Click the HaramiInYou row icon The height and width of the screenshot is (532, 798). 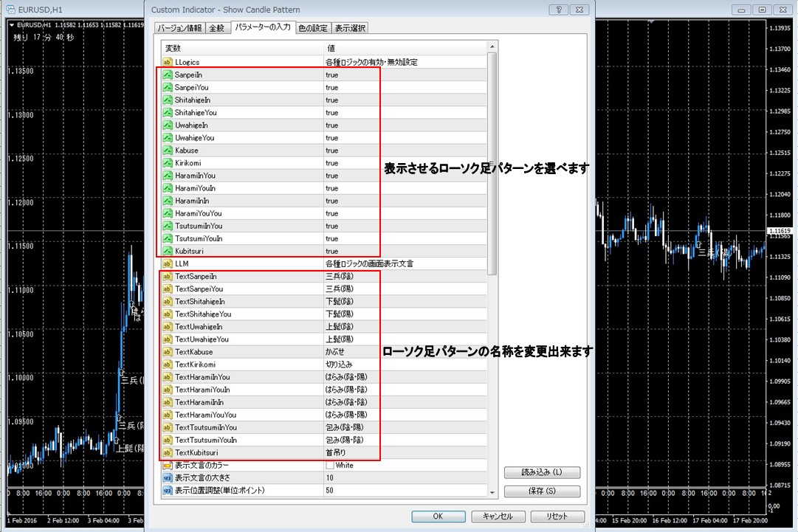[168, 176]
